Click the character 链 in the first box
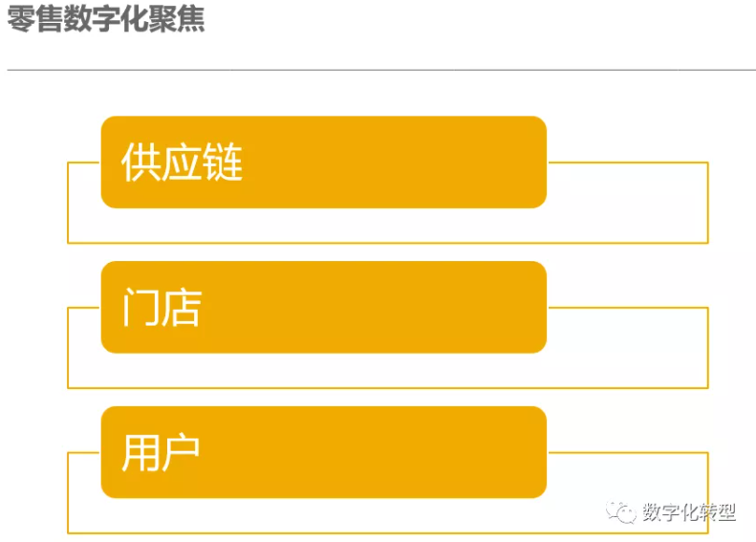The width and height of the screenshot is (756, 542). point(224,163)
